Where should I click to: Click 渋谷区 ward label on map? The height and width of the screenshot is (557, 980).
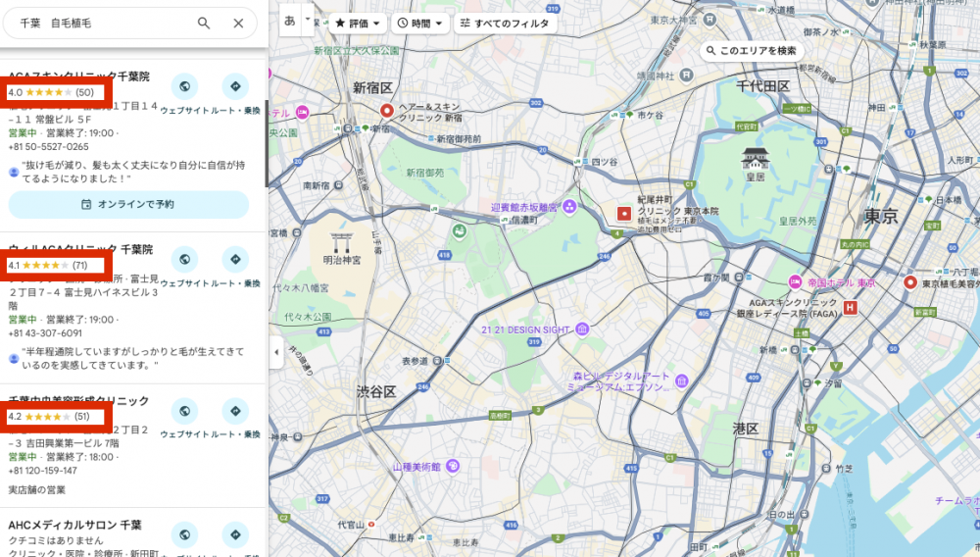(376, 392)
